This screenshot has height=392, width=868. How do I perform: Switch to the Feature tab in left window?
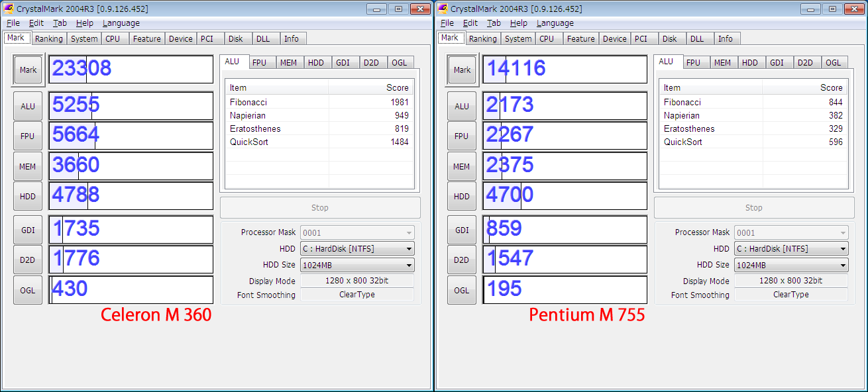[147, 39]
